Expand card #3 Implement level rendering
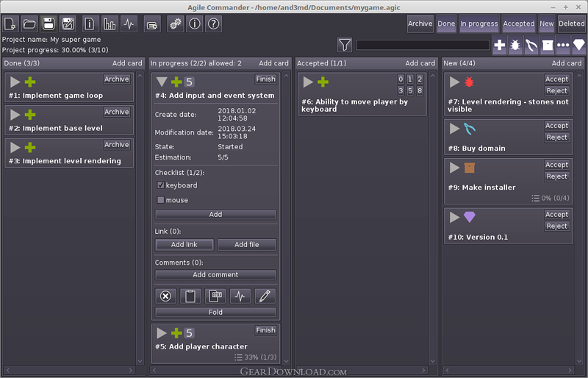Screen dimensions: 588x378 pos(15,147)
